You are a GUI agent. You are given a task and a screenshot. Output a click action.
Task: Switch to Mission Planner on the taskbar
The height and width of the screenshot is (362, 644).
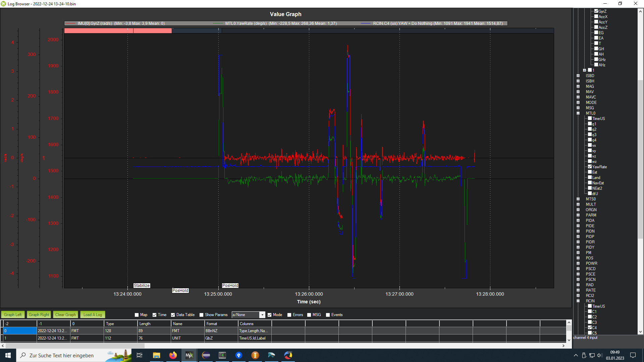tap(190, 355)
